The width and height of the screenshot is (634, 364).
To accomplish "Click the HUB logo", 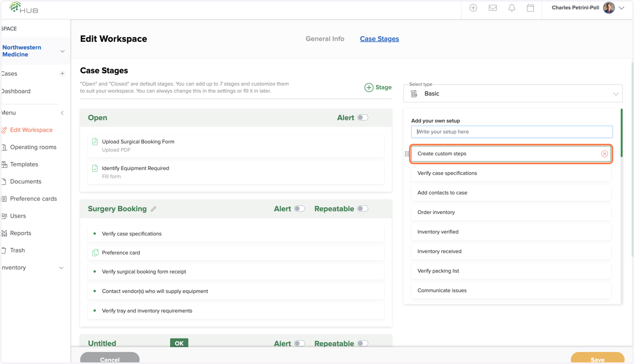I will (x=24, y=8).
